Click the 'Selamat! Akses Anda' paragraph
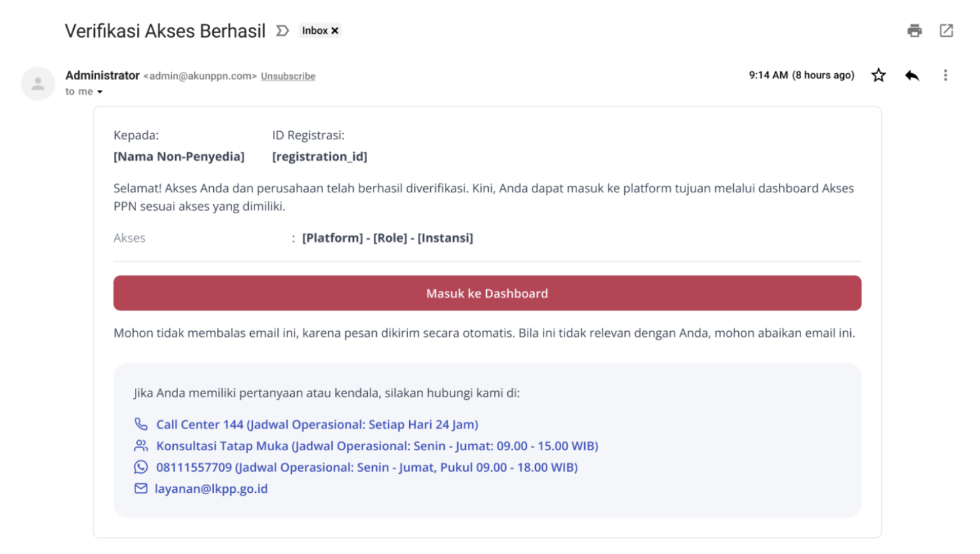The image size is (980, 554). (484, 197)
